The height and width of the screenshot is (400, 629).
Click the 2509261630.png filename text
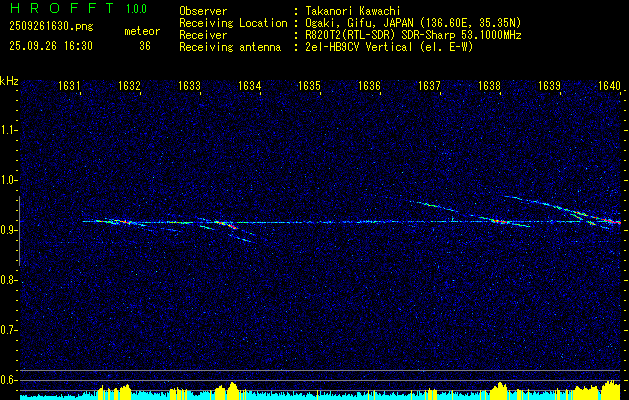tap(51, 26)
